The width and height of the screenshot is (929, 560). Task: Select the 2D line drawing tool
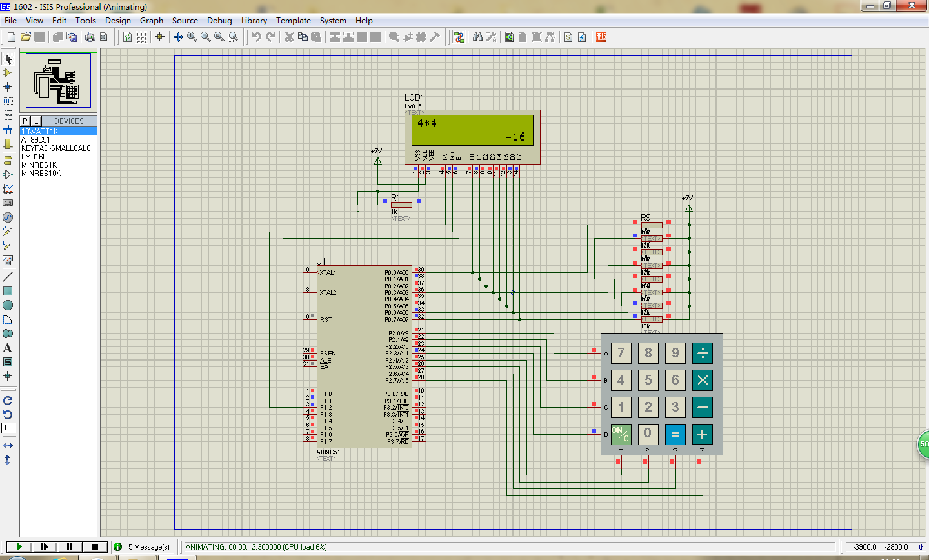pos(8,277)
